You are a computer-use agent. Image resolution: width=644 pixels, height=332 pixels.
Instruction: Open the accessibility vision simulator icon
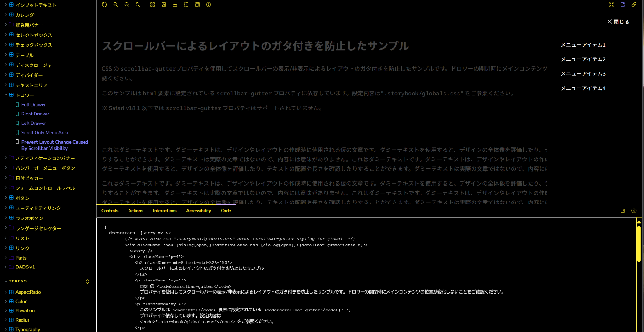click(x=208, y=5)
